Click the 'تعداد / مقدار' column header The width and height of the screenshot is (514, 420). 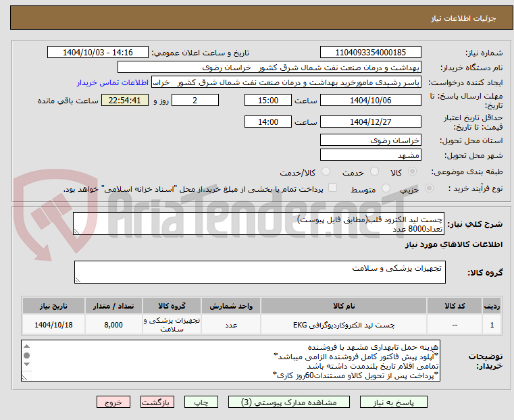(113, 306)
